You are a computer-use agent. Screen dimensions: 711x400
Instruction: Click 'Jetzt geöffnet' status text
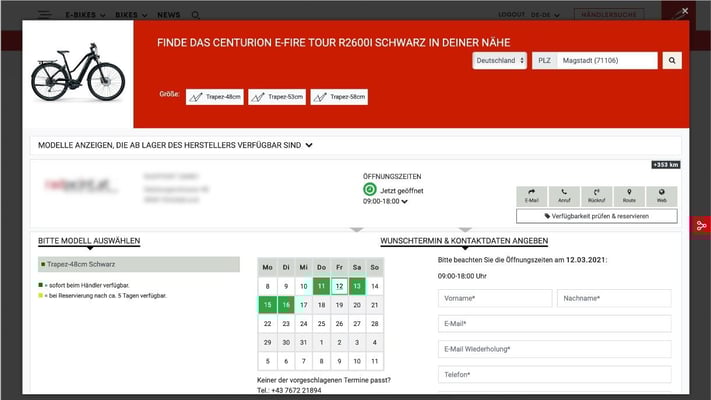[402, 191]
